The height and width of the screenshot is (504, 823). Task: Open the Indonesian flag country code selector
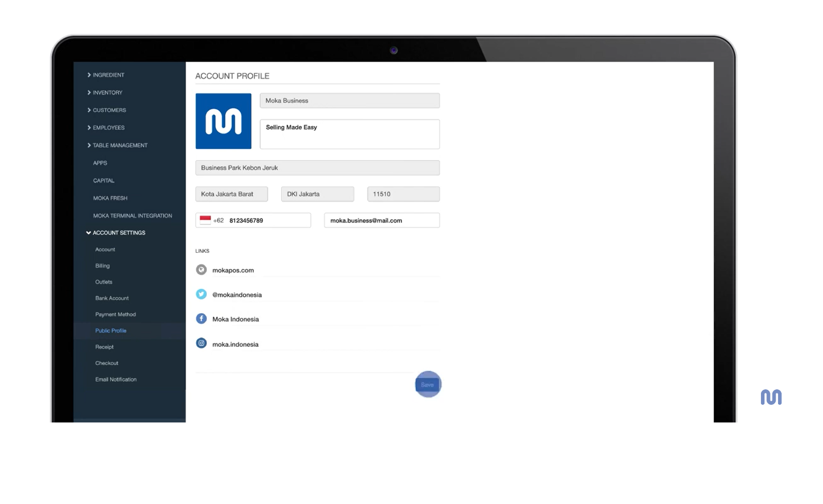[206, 220]
